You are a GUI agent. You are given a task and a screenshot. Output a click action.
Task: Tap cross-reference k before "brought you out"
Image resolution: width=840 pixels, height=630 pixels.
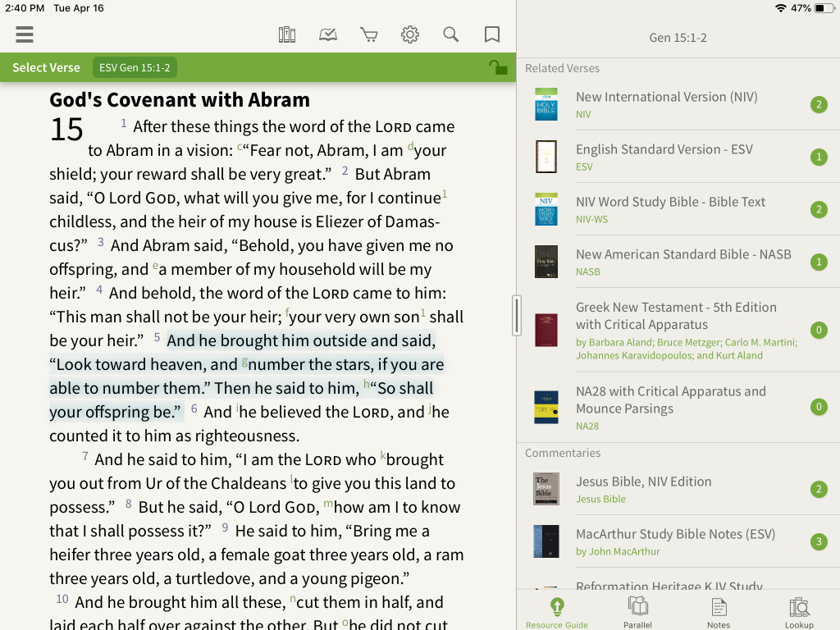click(x=383, y=456)
